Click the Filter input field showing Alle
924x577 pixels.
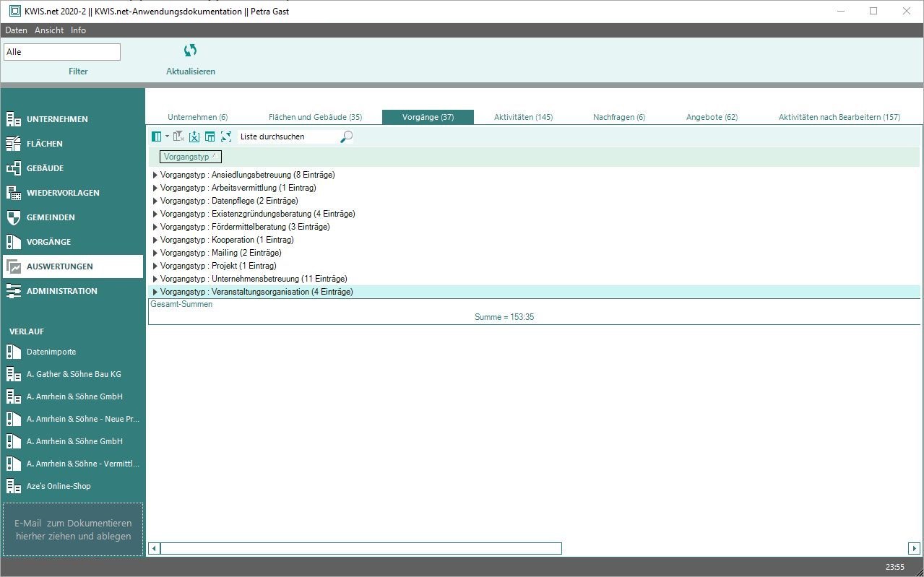click(62, 52)
